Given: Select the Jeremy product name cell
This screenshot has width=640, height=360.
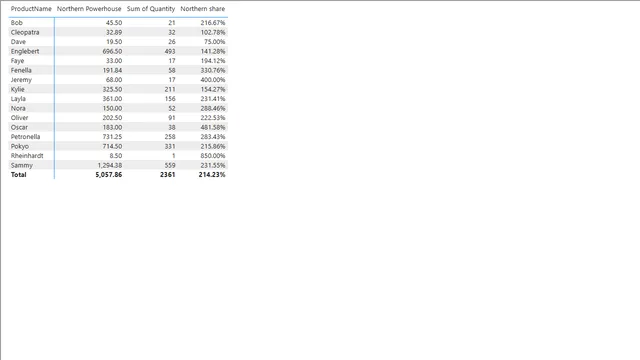Looking at the screenshot, I should tap(21, 80).
